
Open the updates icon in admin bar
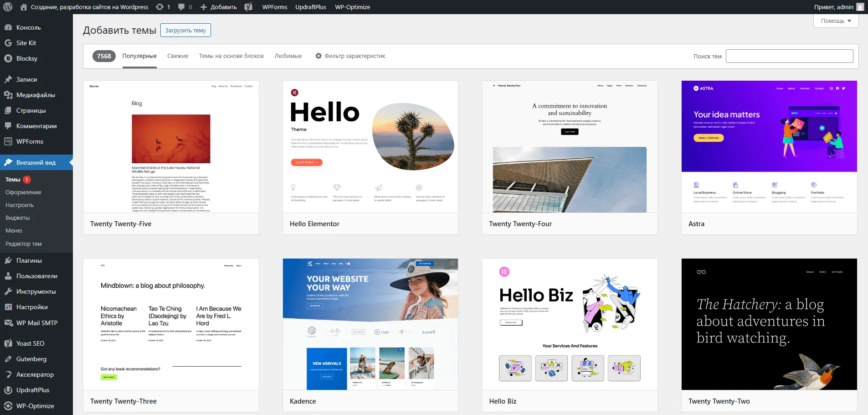pos(160,7)
